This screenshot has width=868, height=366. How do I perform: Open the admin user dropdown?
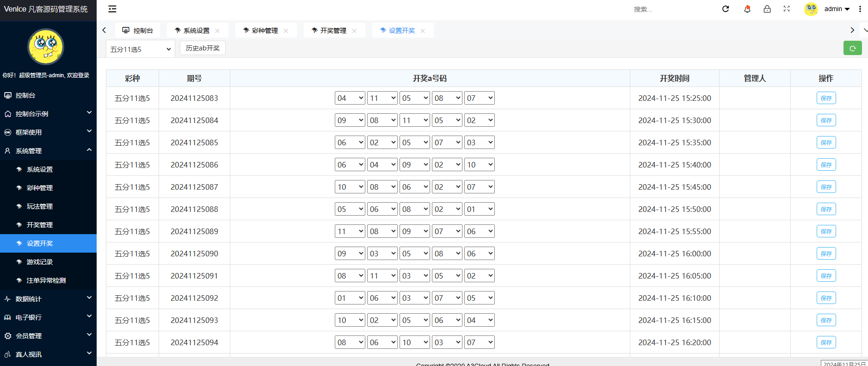coord(837,9)
